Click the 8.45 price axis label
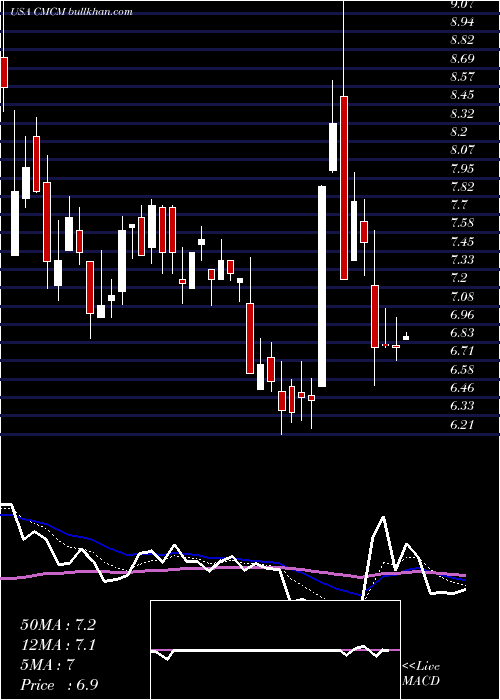The image size is (500, 700). (x=462, y=95)
